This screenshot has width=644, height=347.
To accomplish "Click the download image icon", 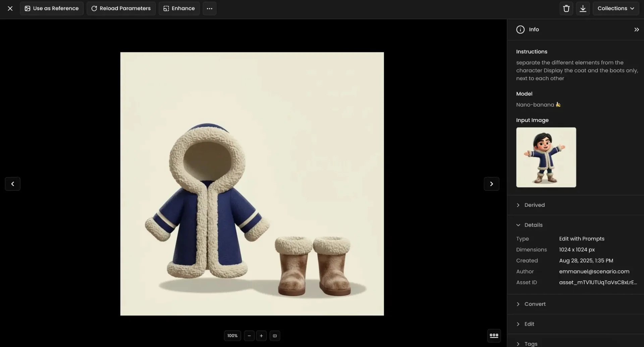I will tap(583, 8).
